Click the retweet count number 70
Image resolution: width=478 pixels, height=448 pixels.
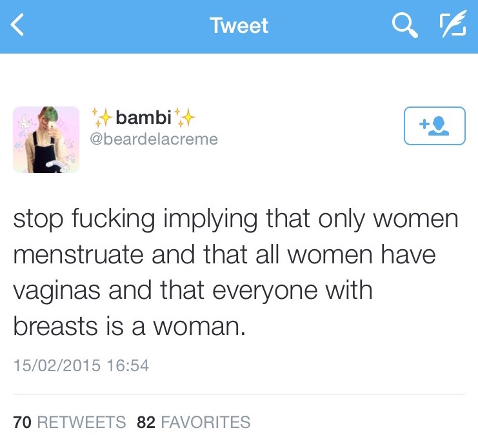tap(23, 423)
